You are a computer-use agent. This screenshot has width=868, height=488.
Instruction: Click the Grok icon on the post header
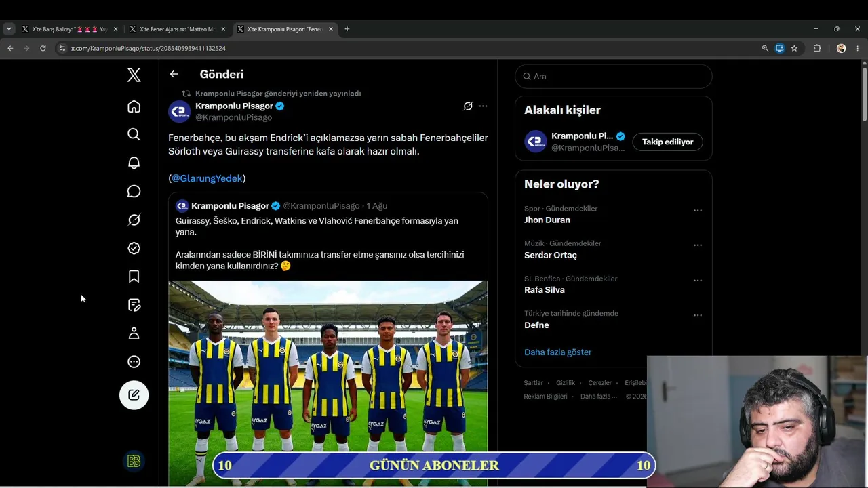click(x=468, y=106)
